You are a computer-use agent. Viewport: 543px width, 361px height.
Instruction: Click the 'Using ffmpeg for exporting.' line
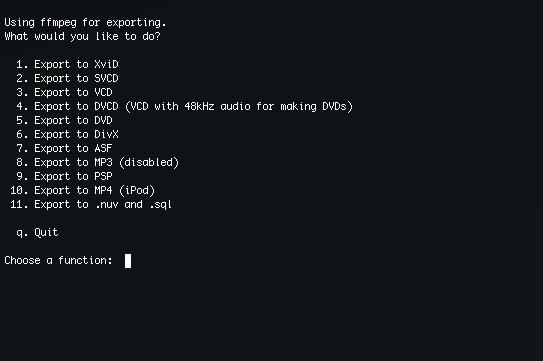(86, 23)
